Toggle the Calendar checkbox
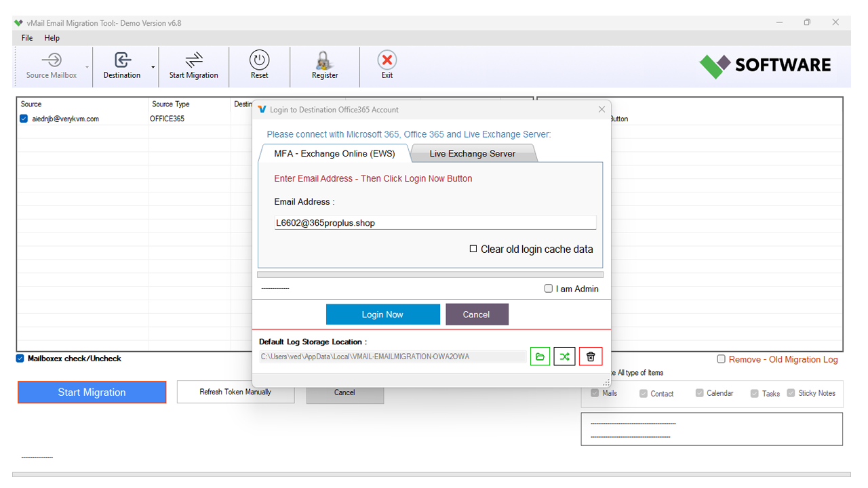This screenshot has width=868, height=488. (699, 393)
